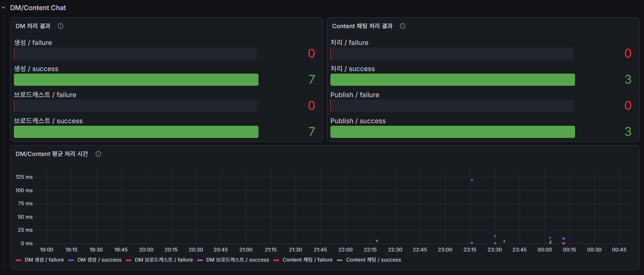
Task: Click red 0 value for Publish / failure
Action: pyautogui.click(x=628, y=106)
